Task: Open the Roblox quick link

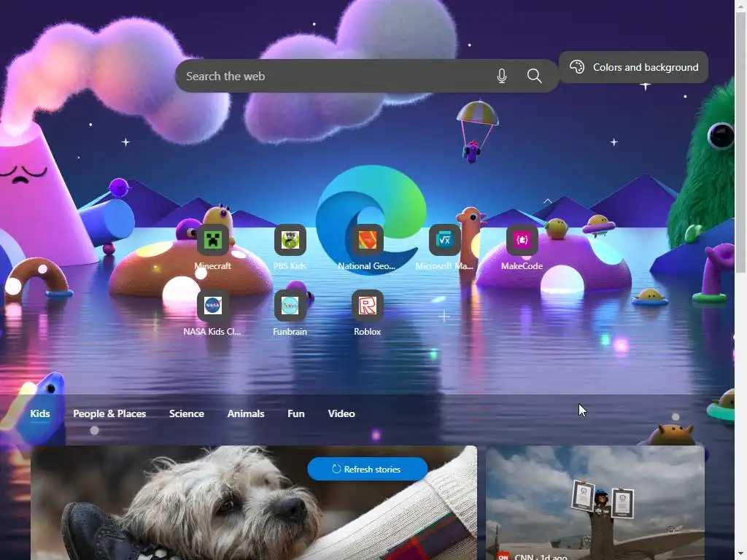Action: pos(368,306)
